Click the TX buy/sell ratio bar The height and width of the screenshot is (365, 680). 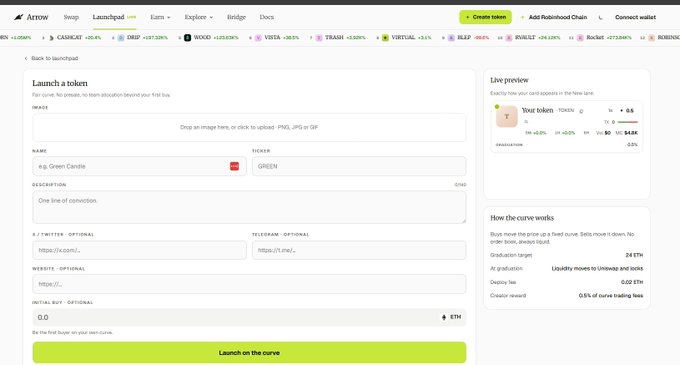click(x=628, y=122)
